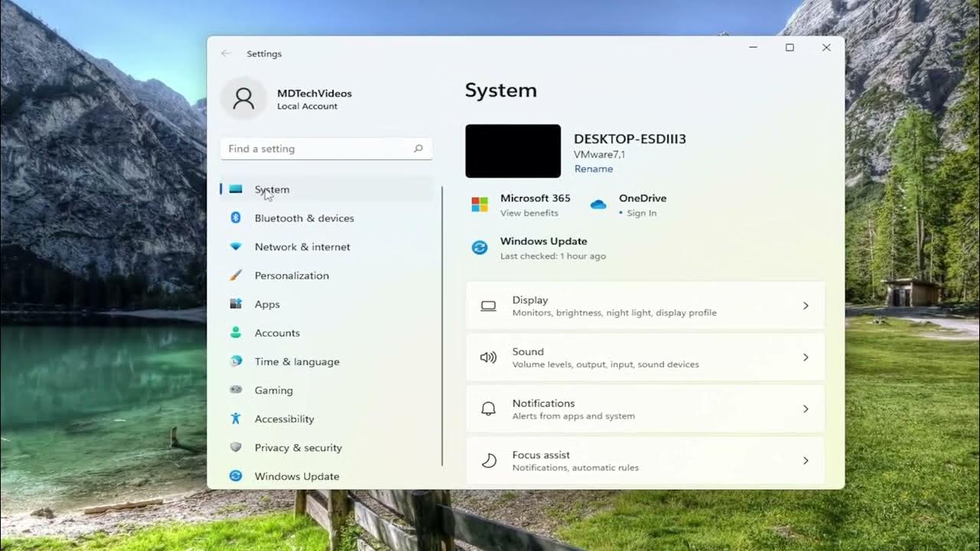Click the search magnifier icon
The image size is (980, 551).
418,148
